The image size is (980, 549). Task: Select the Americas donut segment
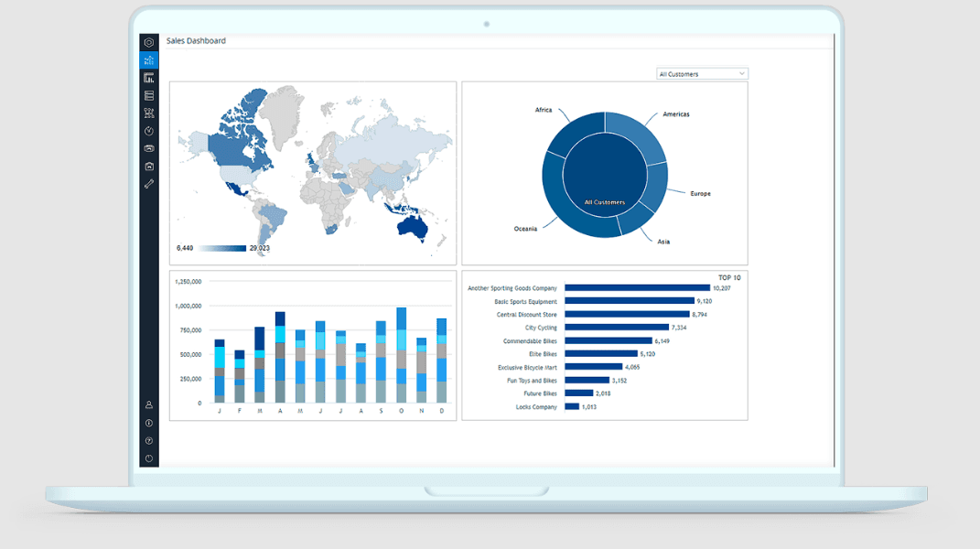638,135
